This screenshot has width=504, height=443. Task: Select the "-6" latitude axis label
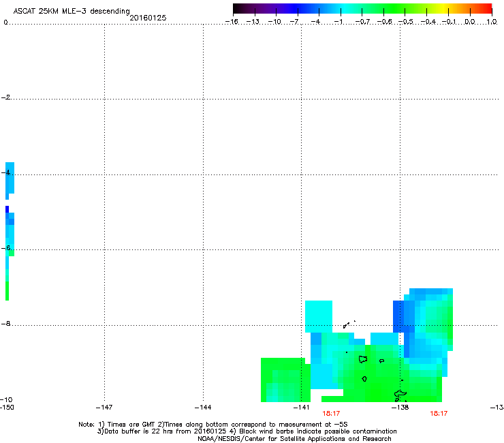(5, 247)
